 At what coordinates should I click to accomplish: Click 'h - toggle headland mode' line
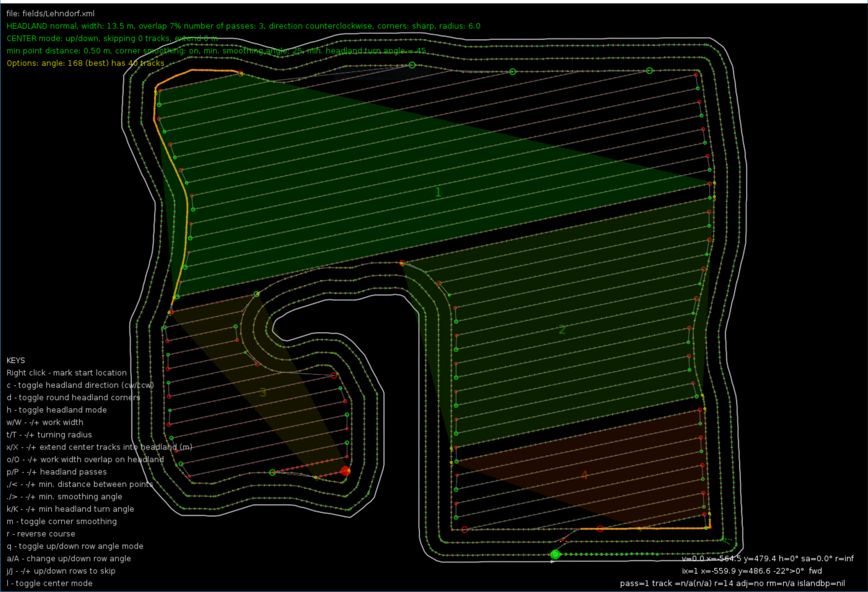tap(57, 410)
